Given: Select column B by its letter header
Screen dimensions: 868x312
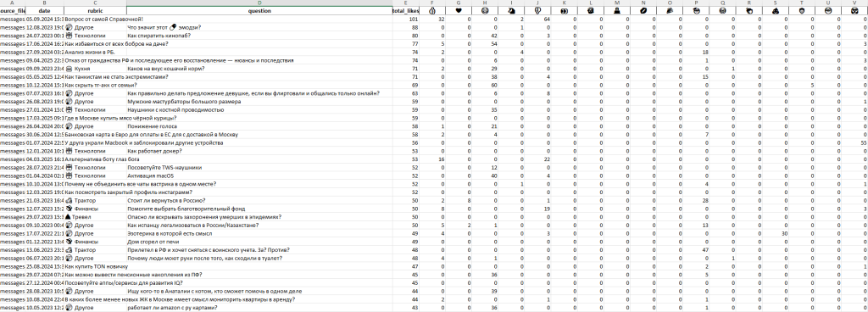Looking at the screenshot, I should pos(44,3).
